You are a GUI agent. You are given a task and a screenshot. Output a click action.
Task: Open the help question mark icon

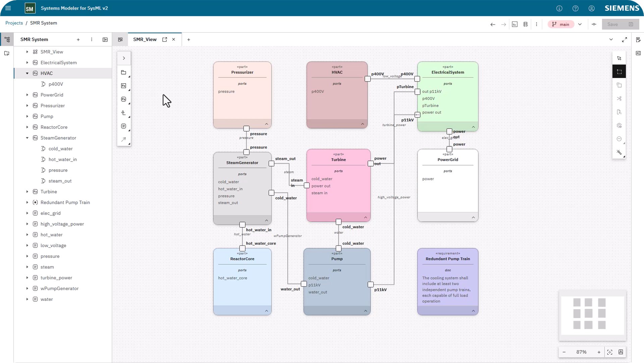pyautogui.click(x=575, y=8)
